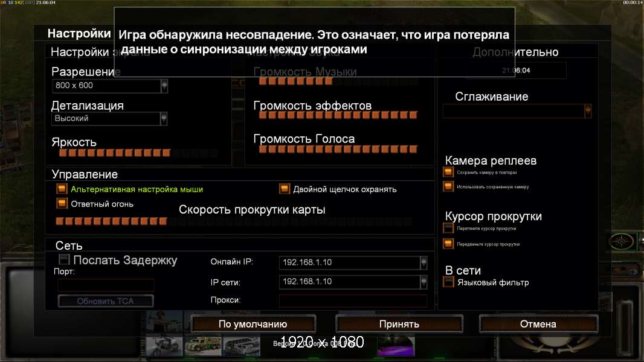The height and width of the screenshot is (362, 644).
Task: Set the Громкость Голоса slider
Action: [x=338, y=149]
